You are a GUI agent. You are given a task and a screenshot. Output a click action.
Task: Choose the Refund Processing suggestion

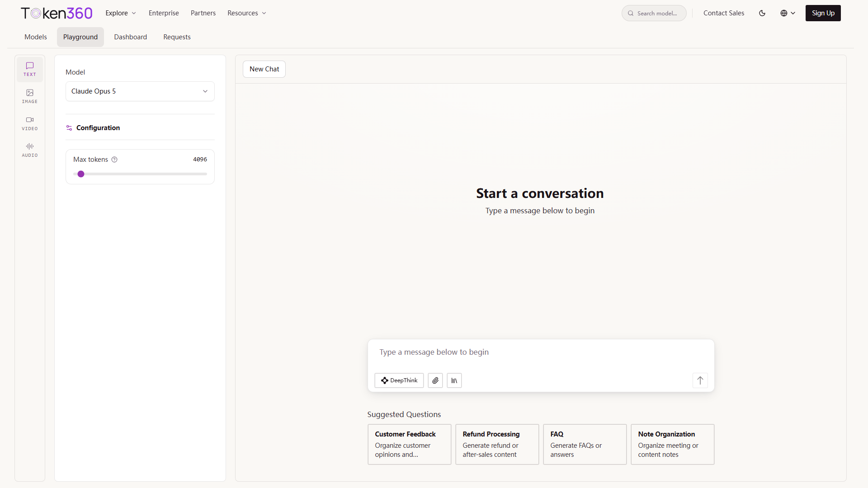[x=497, y=444]
